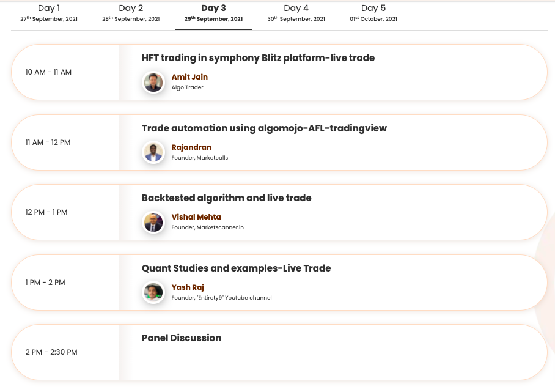Click the 10 AM - 11 AM time slot
Screen dimensions: 555x392
point(48,72)
